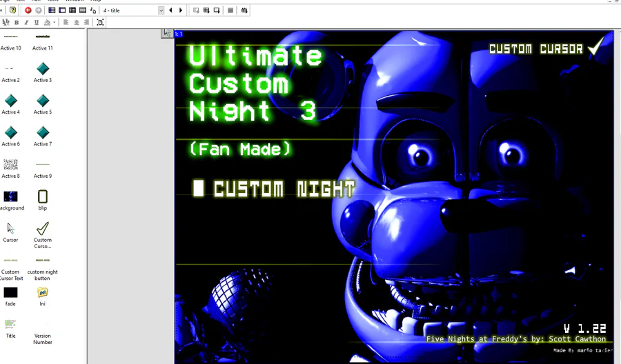Select the background object thumbnail

pyautogui.click(x=10, y=196)
